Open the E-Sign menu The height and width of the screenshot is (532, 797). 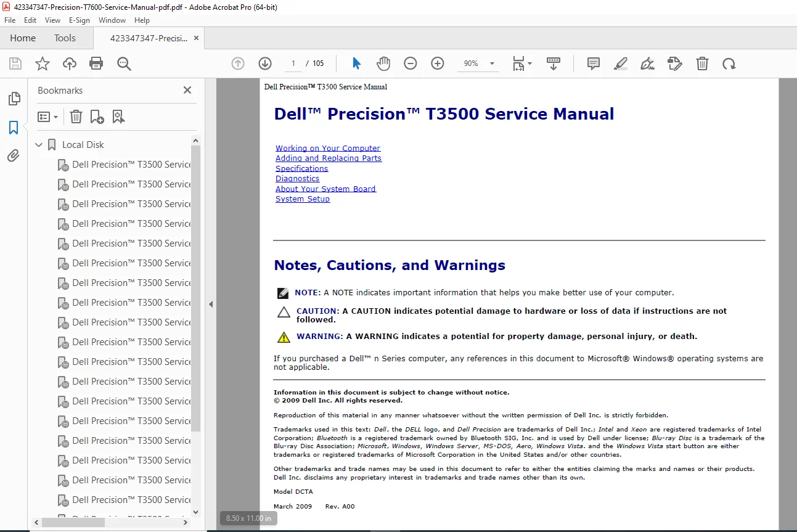coord(80,20)
